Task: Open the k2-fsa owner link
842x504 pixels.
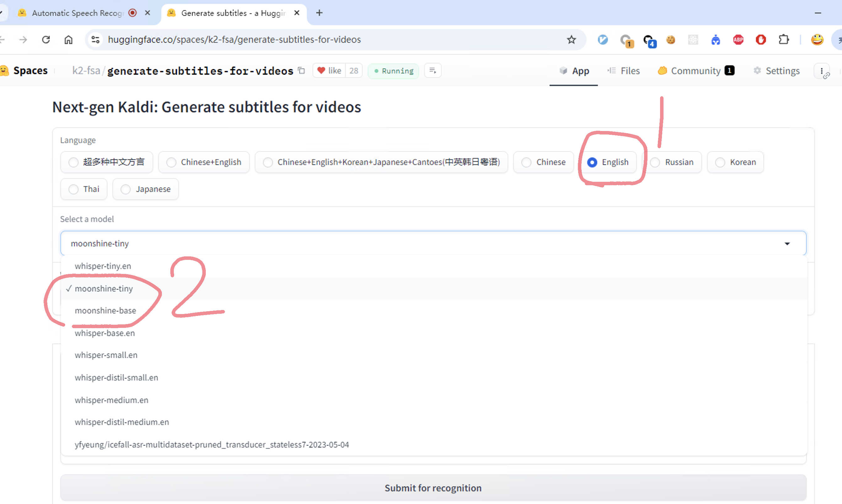Action: click(x=86, y=71)
